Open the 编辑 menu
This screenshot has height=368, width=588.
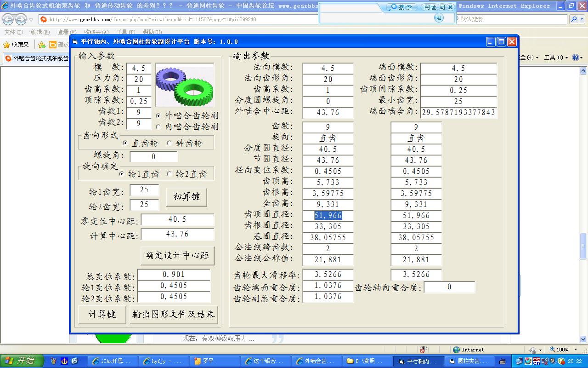40,32
